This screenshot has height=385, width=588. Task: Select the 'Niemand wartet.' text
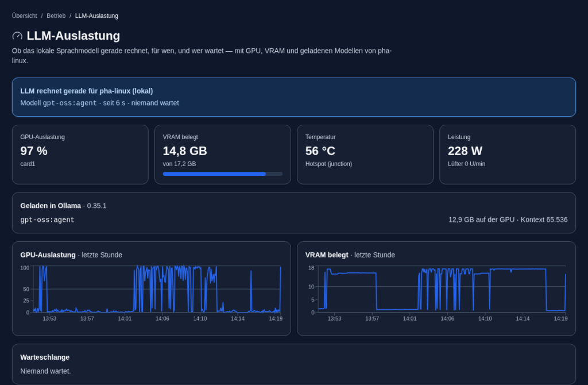coord(45,371)
